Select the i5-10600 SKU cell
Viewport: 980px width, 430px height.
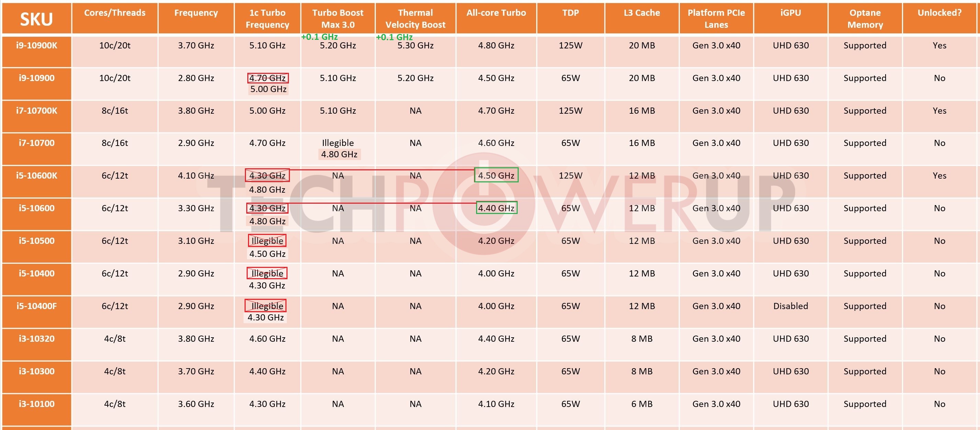point(36,214)
